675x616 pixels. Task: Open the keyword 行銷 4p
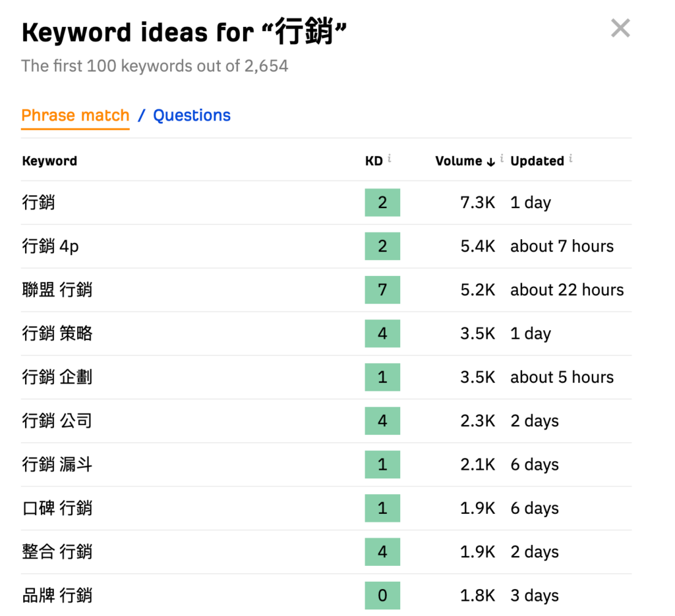coord(51,246)
